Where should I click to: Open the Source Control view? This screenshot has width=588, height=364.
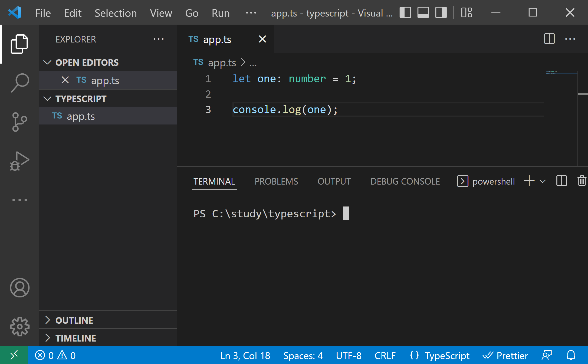pyautogui.click(x=20, y=122)
